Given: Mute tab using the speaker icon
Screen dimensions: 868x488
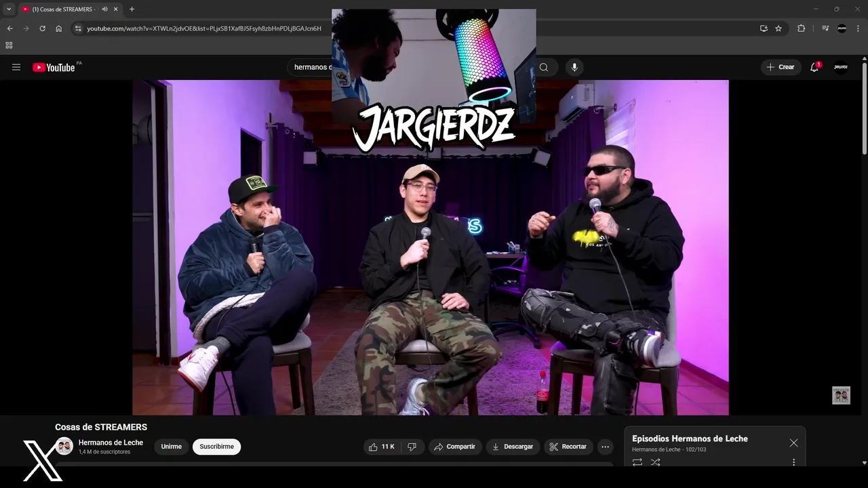Looking at the screenshot, I should (x=104, y=9).
